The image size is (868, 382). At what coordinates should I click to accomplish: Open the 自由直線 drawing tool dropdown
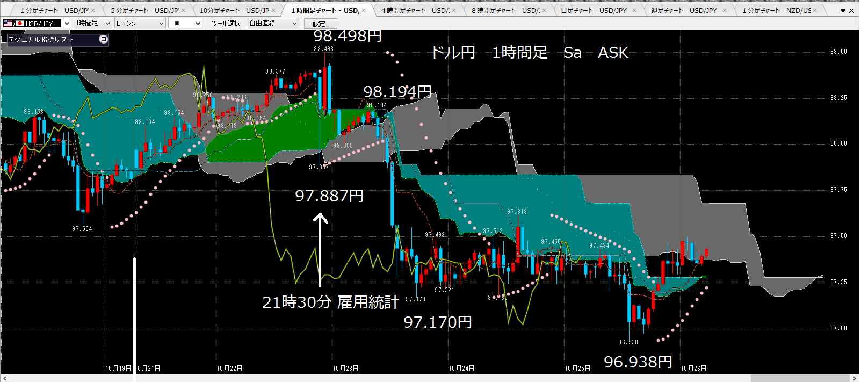point(273,23)
